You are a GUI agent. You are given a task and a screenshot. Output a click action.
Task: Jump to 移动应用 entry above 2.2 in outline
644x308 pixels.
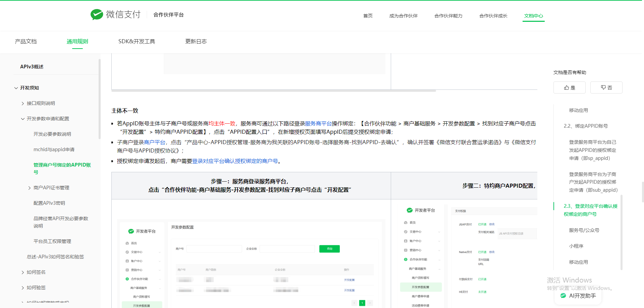(578, 110)
